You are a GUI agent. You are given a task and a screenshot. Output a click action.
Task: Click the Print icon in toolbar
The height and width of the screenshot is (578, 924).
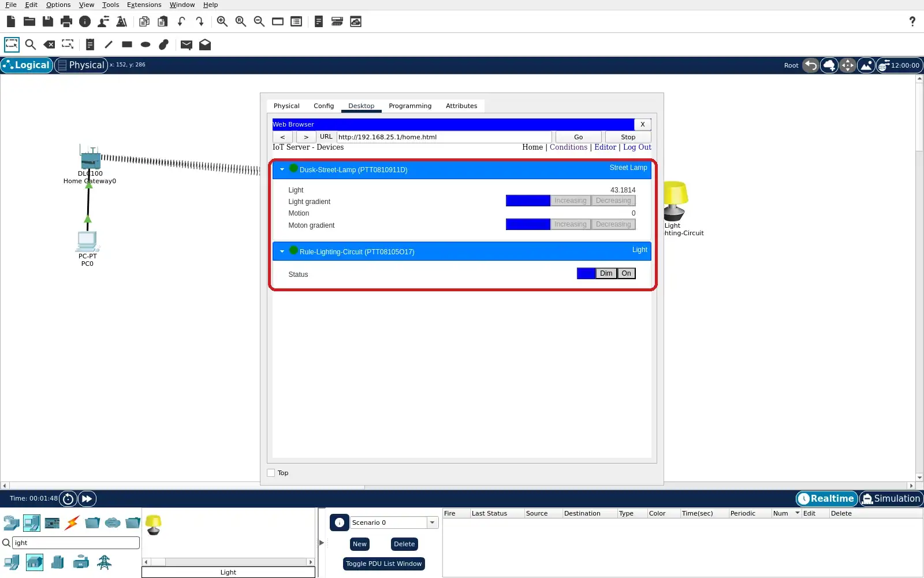[66, 21]
